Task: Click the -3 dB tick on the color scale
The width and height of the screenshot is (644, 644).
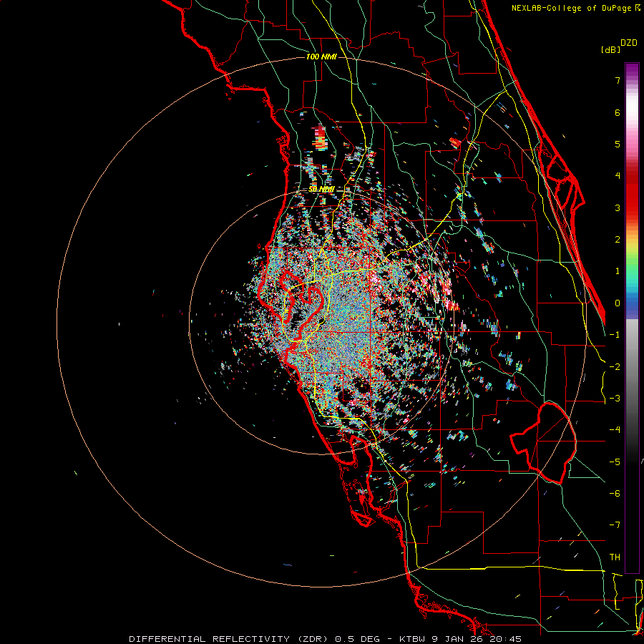Action: pyautogui.click(x=615, y=399)
